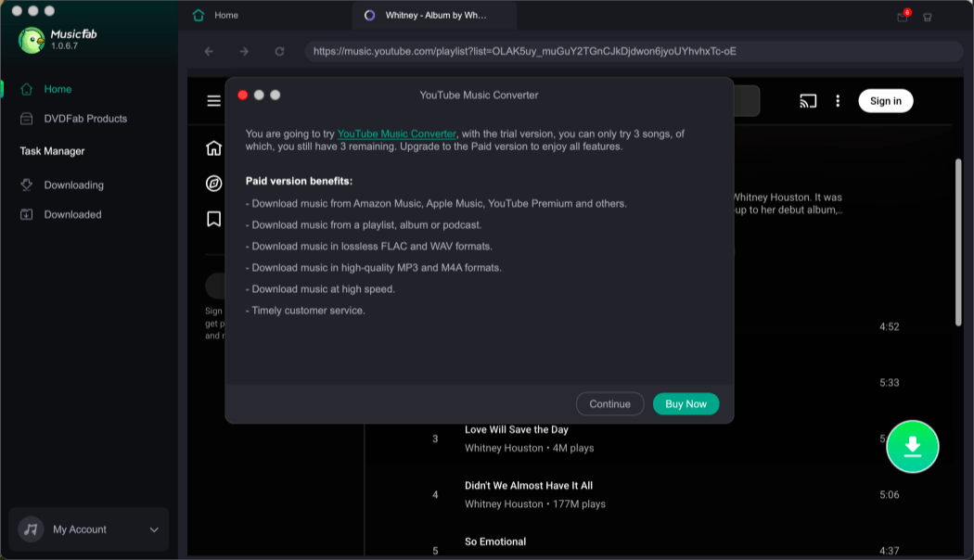The height and width of the screenshot is (560, 974).
Task: Select the track So Emotional
Action: point(495,542)
